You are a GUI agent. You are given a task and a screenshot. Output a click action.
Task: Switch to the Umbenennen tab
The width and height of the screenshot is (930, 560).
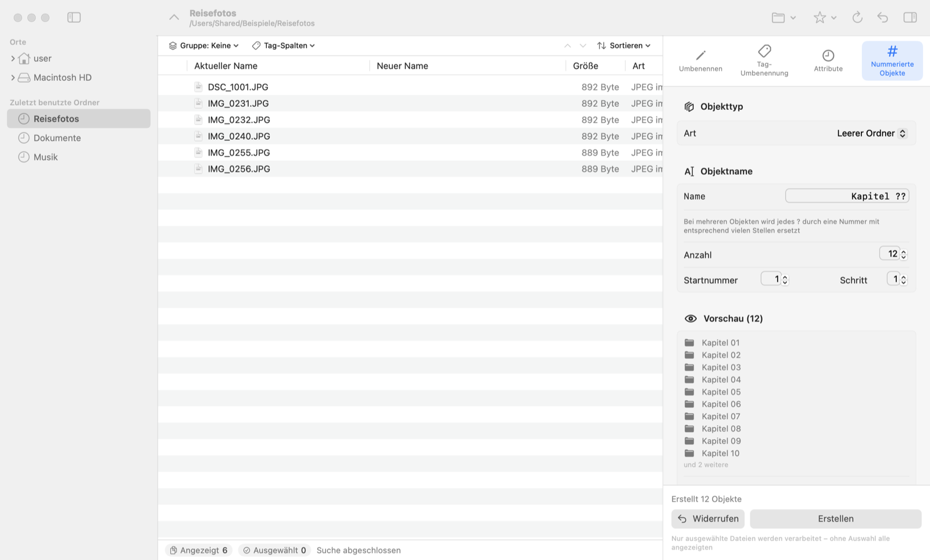pos(700,61)
